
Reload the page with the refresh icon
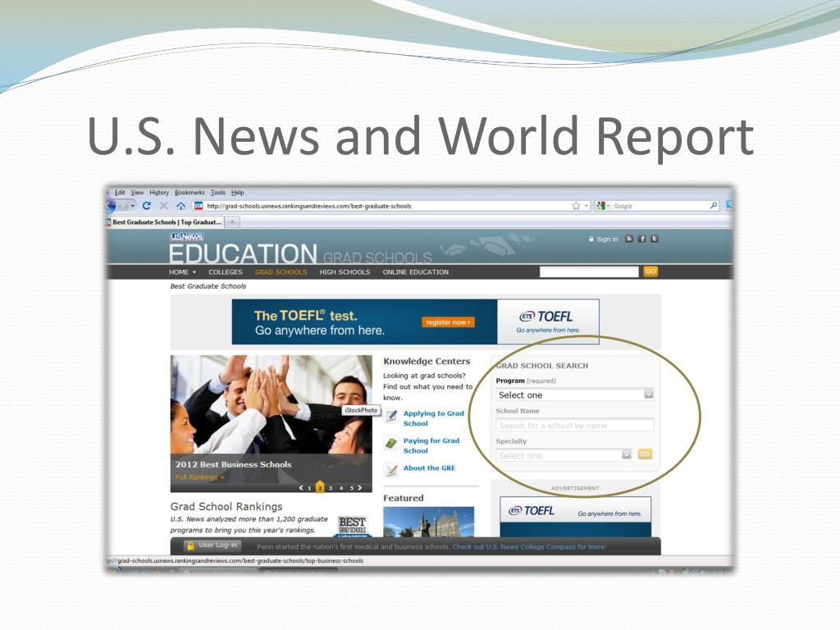pyautogui.click(x=146, y=206)
